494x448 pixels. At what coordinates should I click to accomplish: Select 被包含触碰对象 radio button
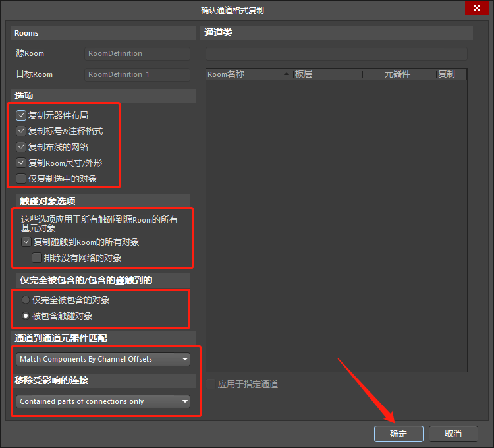(26, 316)
